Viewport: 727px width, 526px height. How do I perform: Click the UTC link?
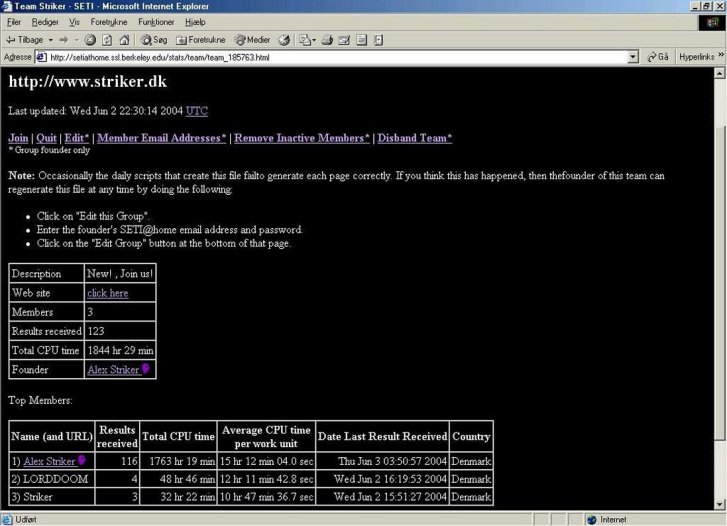pyautogui.click(x=197, y=111)
